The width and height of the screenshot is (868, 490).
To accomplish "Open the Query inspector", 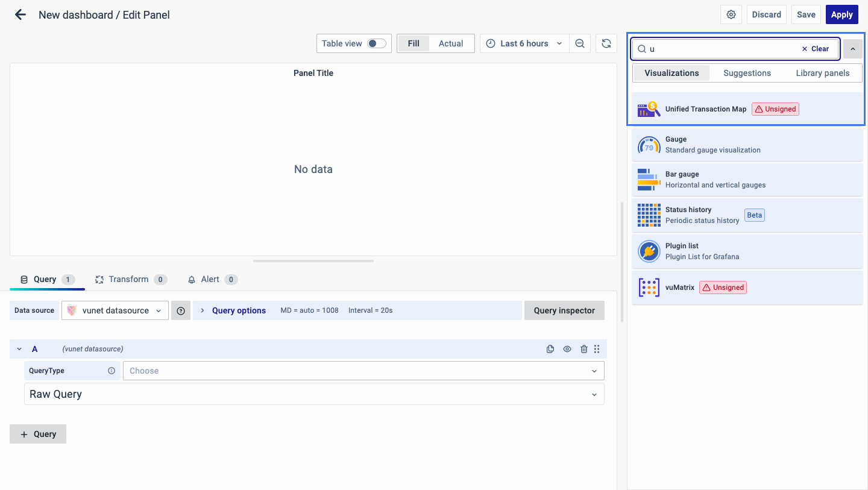I will pyautogui.click(x=564, y=310).
